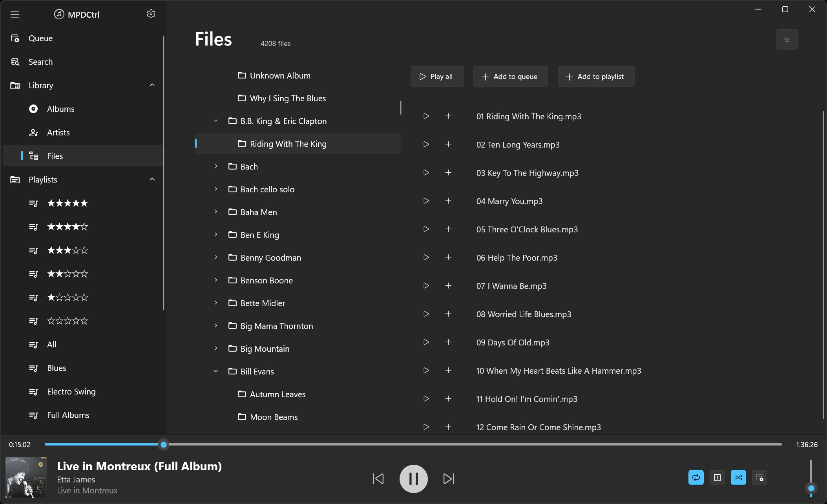Image resolution: width=827 pixels, height=504 pixels.
Task: Click the Add to queue button
Action: [510, 77]
